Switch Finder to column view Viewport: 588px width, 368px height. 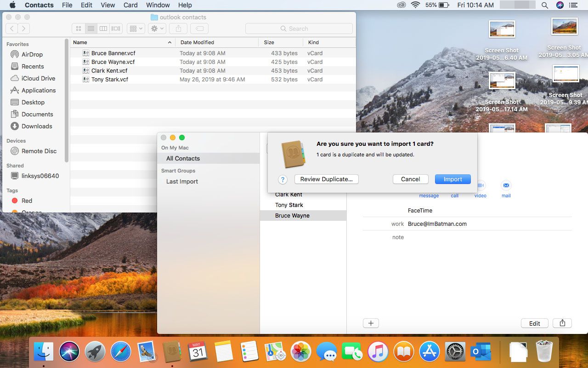pos(103,29)
